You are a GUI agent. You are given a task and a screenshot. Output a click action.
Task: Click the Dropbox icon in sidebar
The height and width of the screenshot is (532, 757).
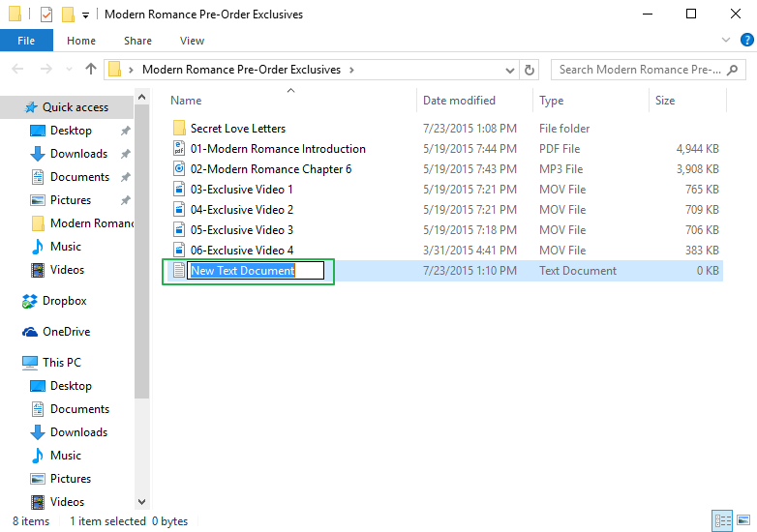click(30, 301)
